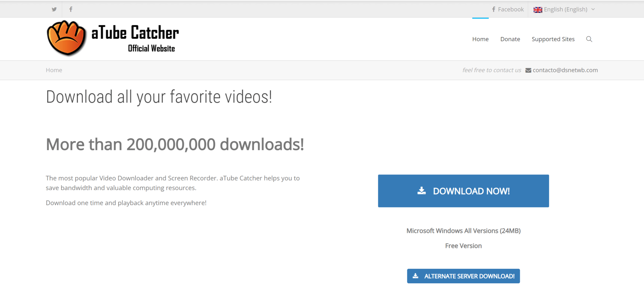Viewport: 644px width, 293px height.
Task: Click the aTube Catcher glove logo
Action: tap(66, 38)
